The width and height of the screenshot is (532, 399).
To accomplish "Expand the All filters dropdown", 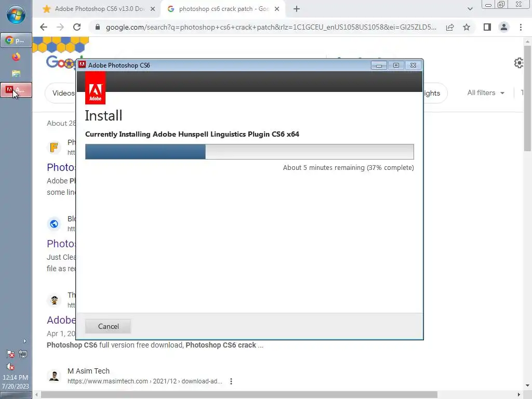I will click(x=486, y=92).
